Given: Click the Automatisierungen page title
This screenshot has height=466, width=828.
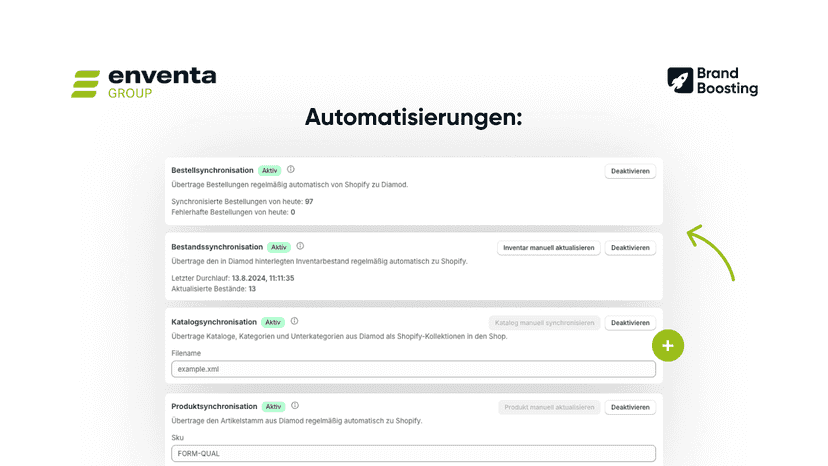Looking at the screenshot, I should [x=413, y=117].
